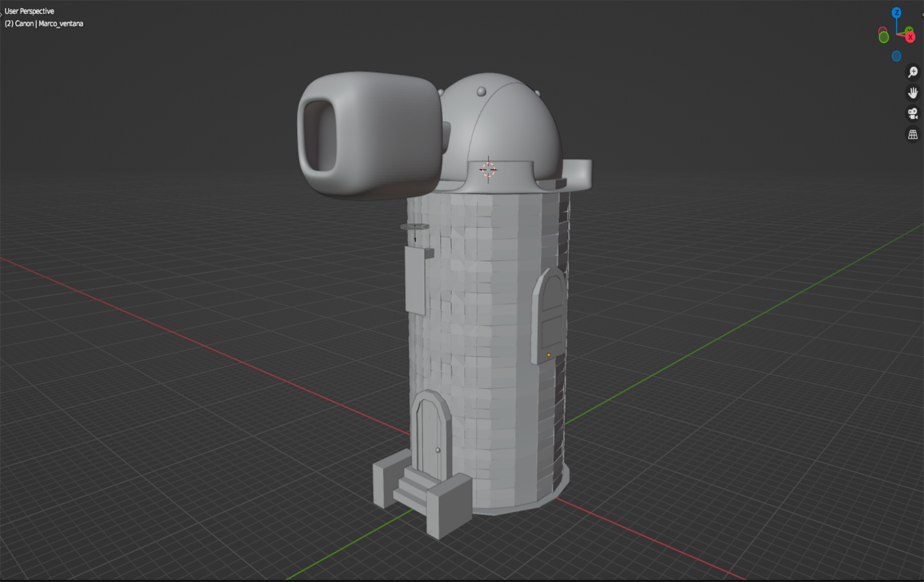Click the 3D cursor on the dome base
Screen dimensions: 924x582
[x=489, y=170]
